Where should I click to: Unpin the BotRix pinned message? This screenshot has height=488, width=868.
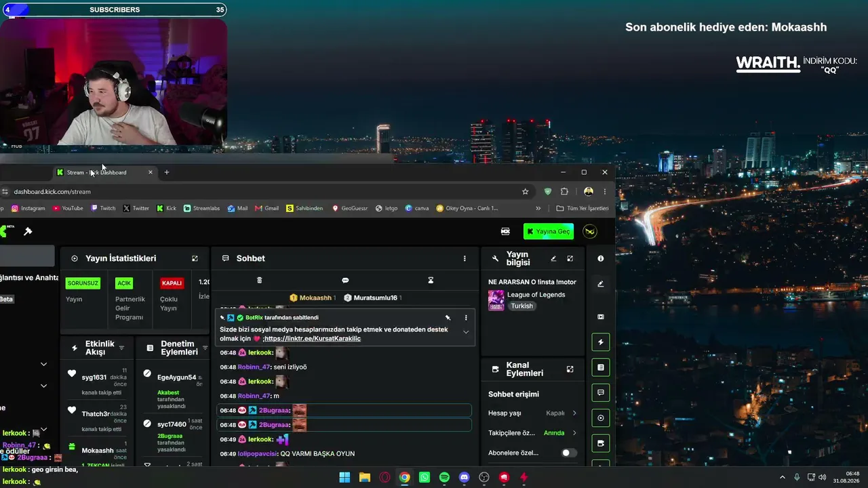[x=448, y=317]
